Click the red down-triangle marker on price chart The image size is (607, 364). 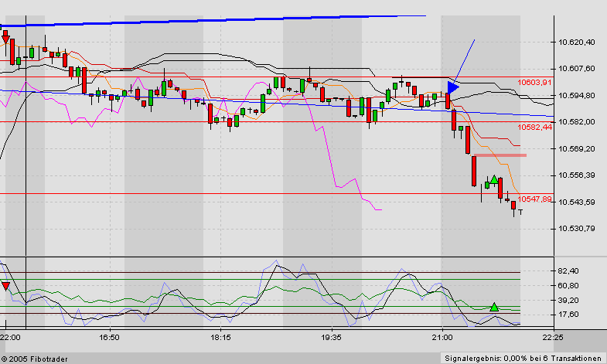(x=5, y=39)
